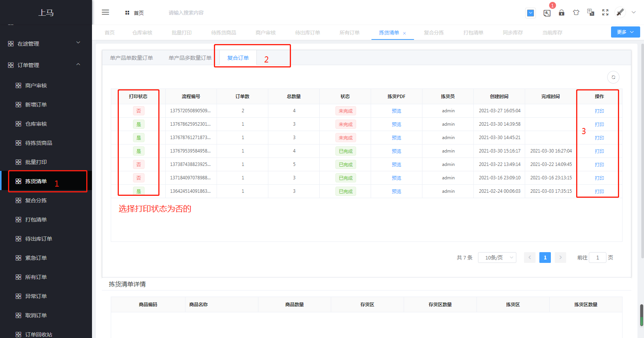644x338 pixels.
Task: Switch to the 批量打印 top tab
Action: pyautogui.click(x=182, y=33)
